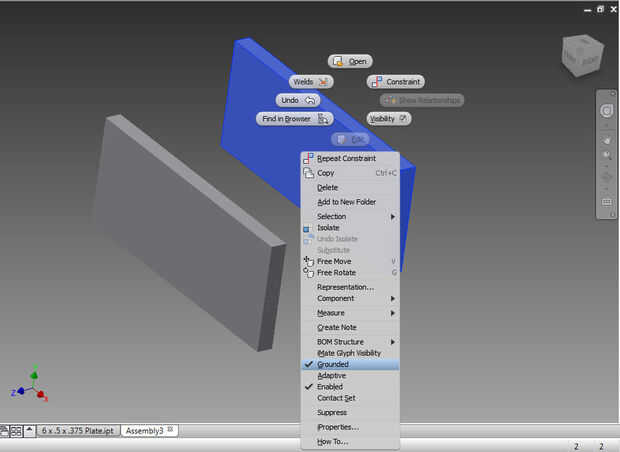Close the Assembly3 tab
The image size is (620, 452).
coord(171,429)
